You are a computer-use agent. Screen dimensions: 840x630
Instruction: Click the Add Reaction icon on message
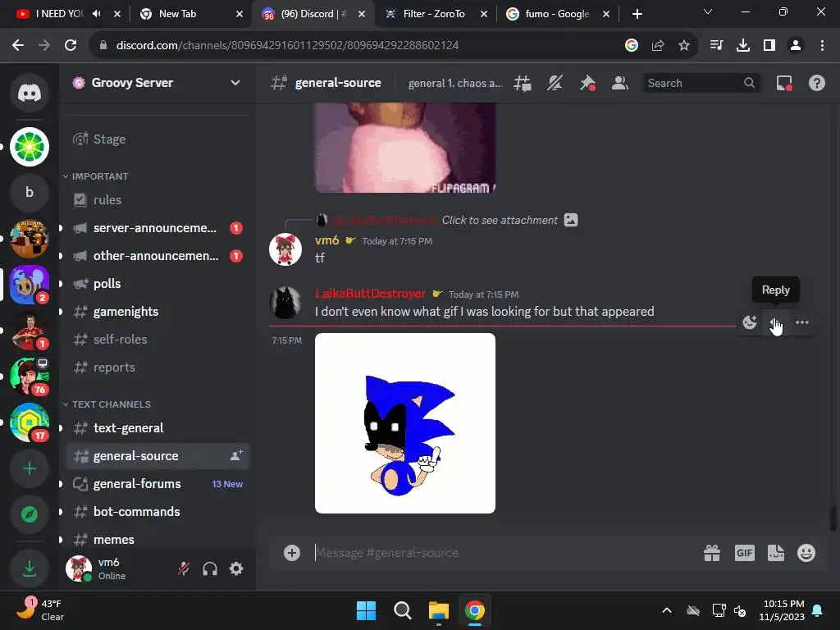pyautogui.click(x=750, y=322)
